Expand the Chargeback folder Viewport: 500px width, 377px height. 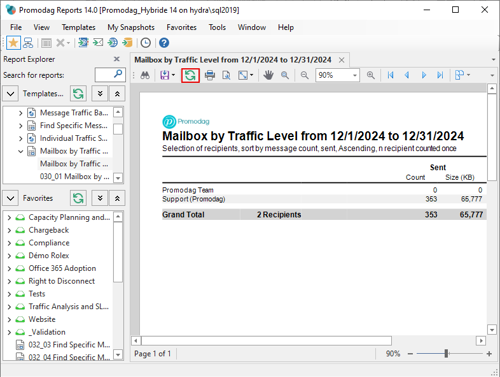pos(9,230)
